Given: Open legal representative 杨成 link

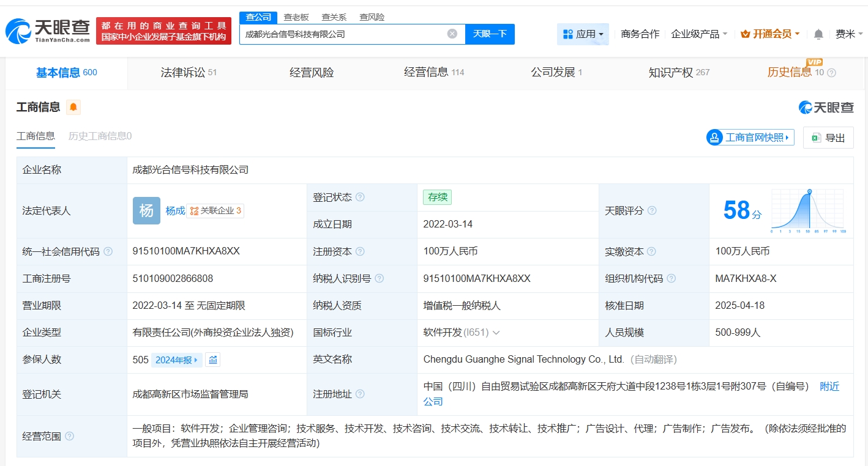Looking at the screenshot, I should coord(175,210).
